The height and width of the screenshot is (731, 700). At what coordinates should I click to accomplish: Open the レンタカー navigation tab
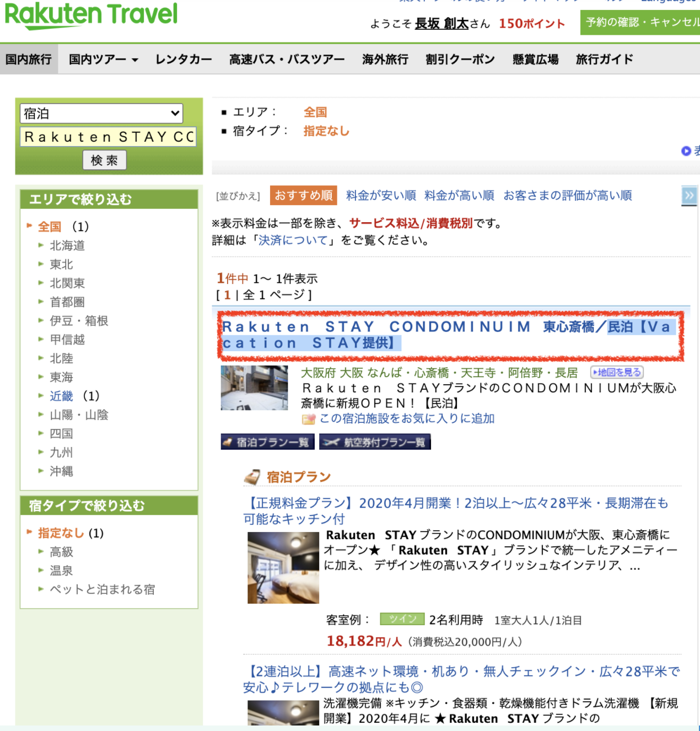tap(183, 60)
